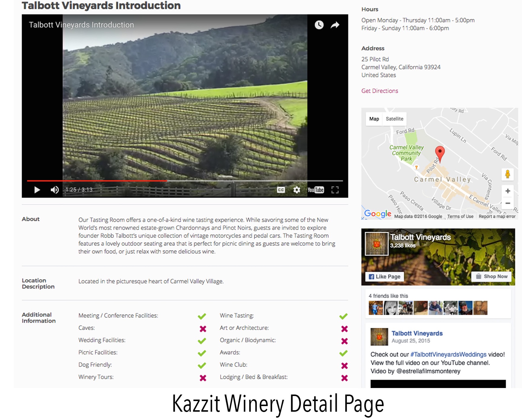Click the Talbott Vineyards Introduction heading
522x420 pixels.
tap(101, 6)
